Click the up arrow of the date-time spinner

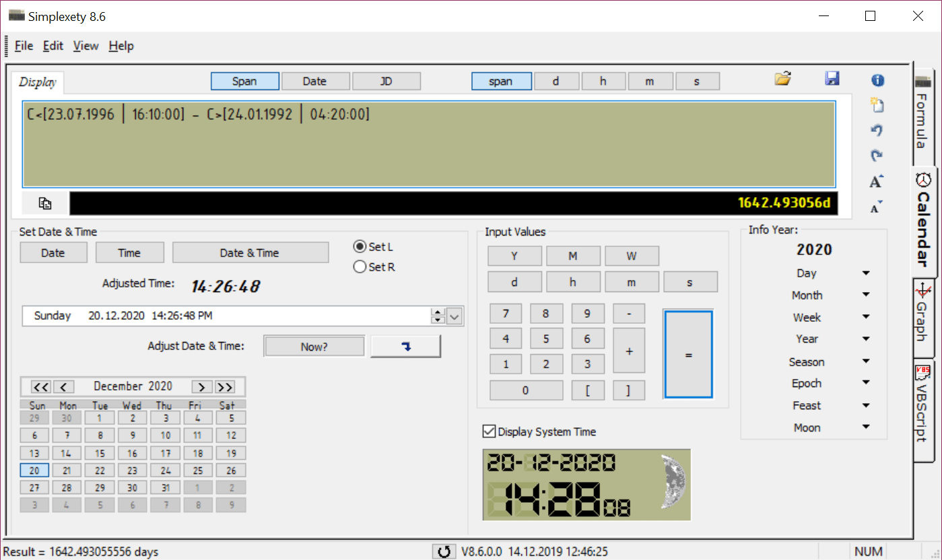[x=438, y=312]
